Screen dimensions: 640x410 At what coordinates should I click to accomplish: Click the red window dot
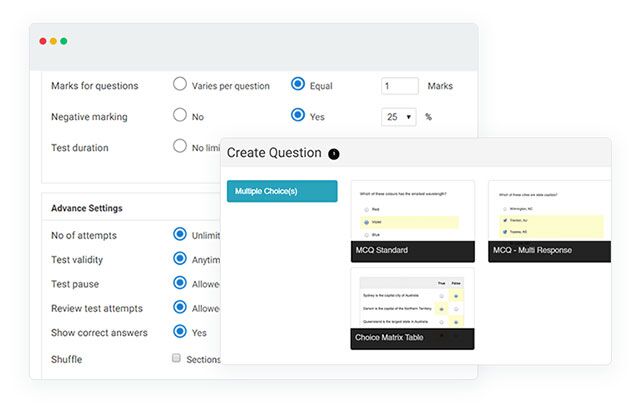tap(43, 41)
